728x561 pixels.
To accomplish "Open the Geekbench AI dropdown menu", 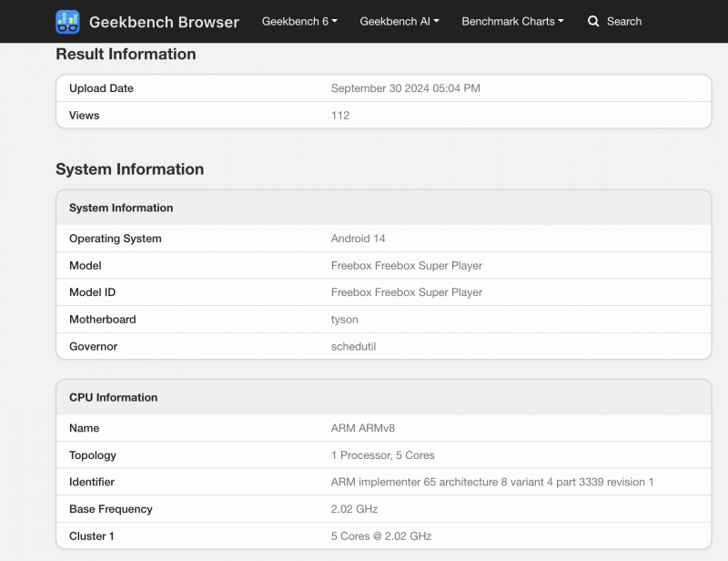I will pos(399,21).
